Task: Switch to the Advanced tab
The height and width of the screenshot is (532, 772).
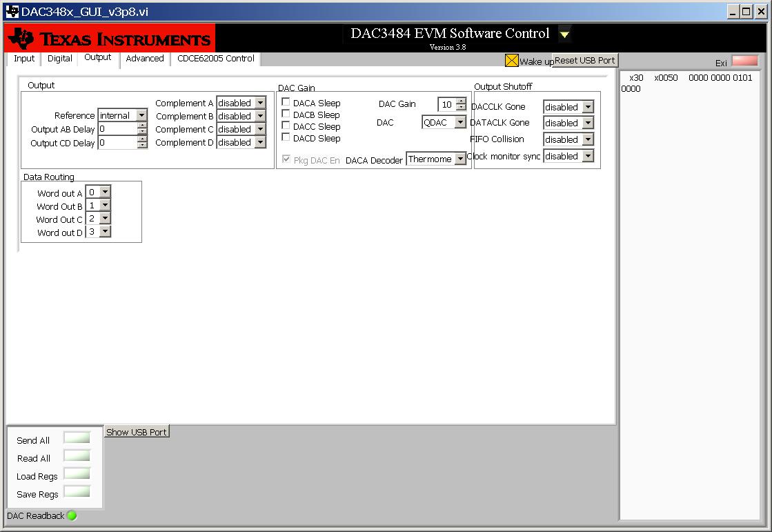Action: coord(145,59)
